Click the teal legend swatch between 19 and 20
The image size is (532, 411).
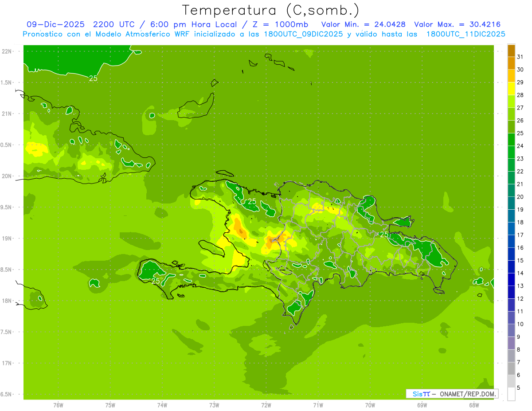coord(511,204)
